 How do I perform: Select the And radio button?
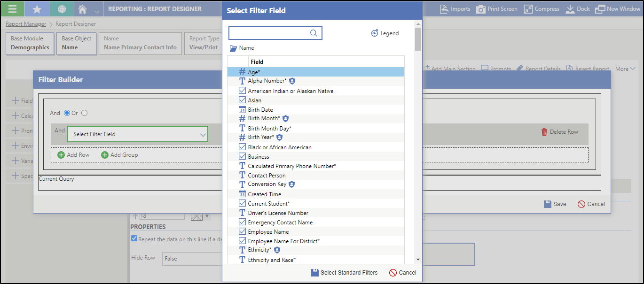(x=66, y=113)
